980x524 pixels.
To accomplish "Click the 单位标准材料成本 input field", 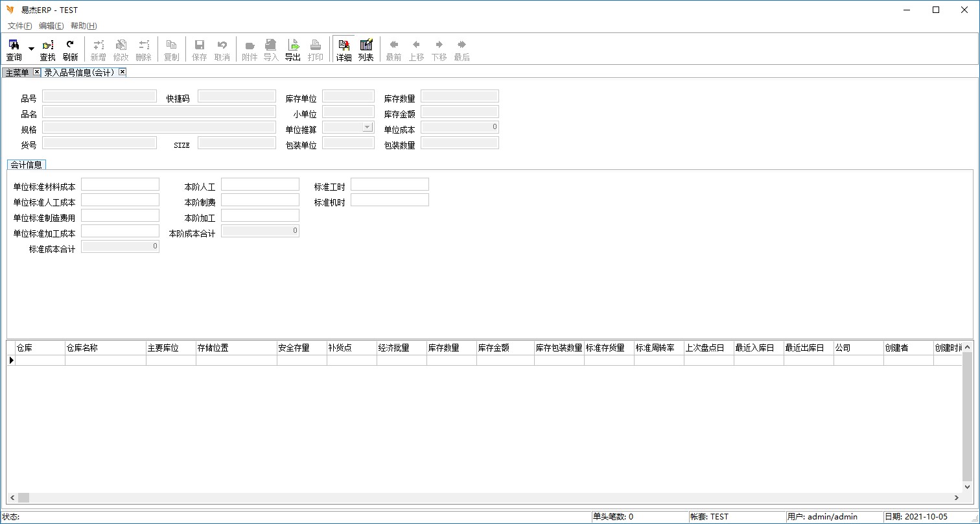I will click(120, 184).
